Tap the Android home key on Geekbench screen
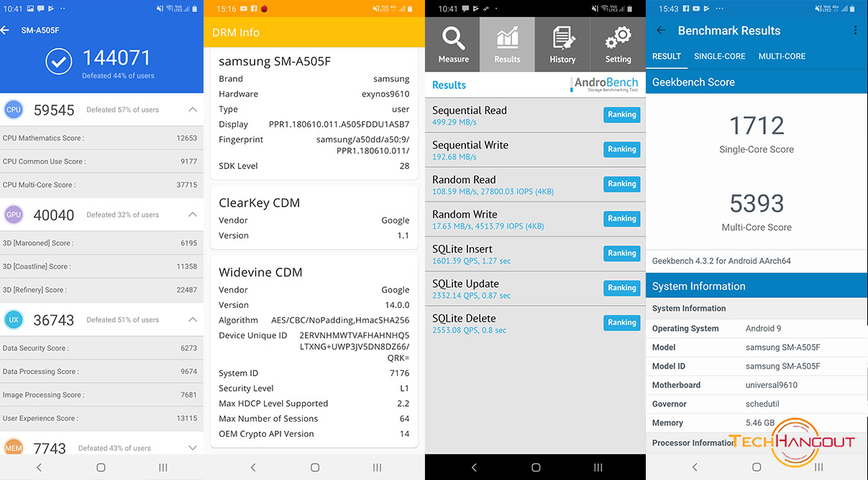The height and width of the screenshot is (480, 868). tap(757, 467)
